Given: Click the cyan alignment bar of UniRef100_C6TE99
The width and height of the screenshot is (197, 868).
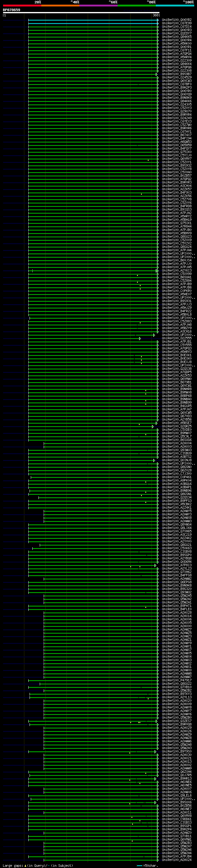Looking at the screenshot, I should pos(93,23).
